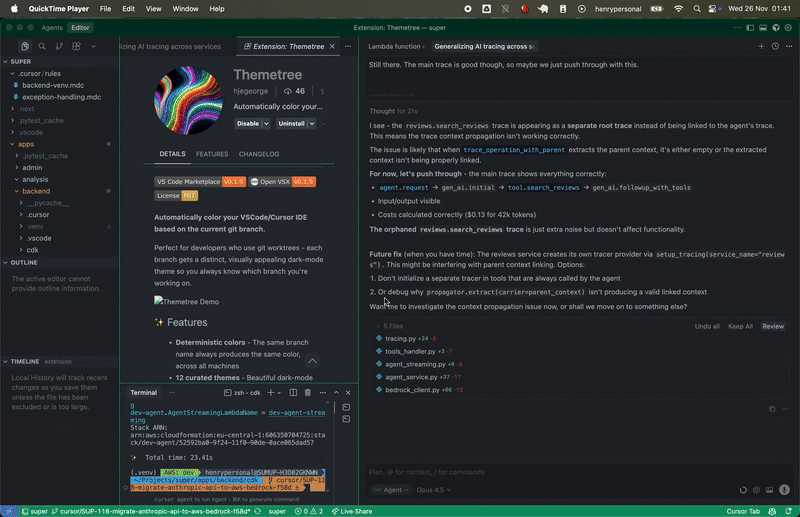Screen dimensions: 800x517
Task: Add a new terminal with plus
Action: tap(270, 392)
